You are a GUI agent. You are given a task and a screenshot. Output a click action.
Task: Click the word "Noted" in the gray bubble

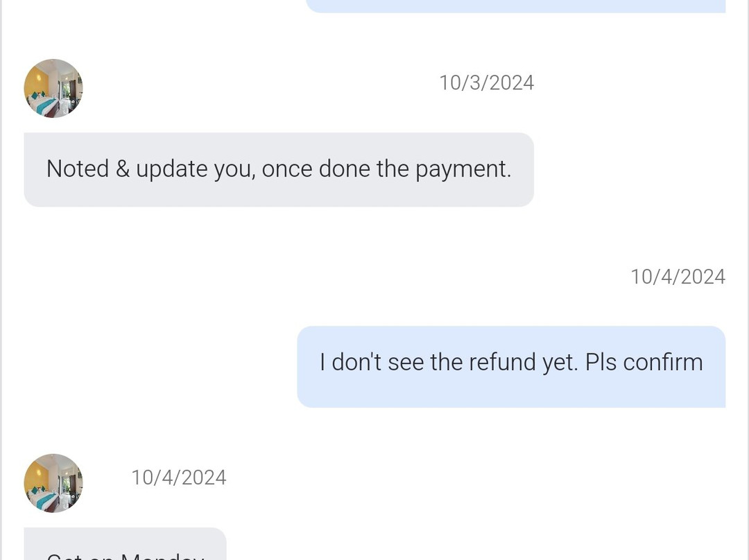click(x=78, y=169)
